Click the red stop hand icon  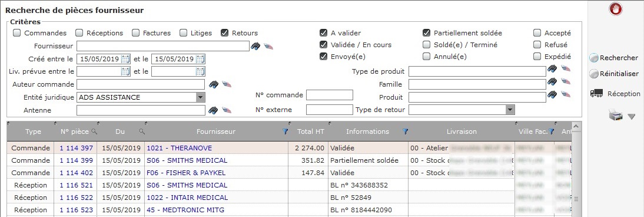coord(616,9)
